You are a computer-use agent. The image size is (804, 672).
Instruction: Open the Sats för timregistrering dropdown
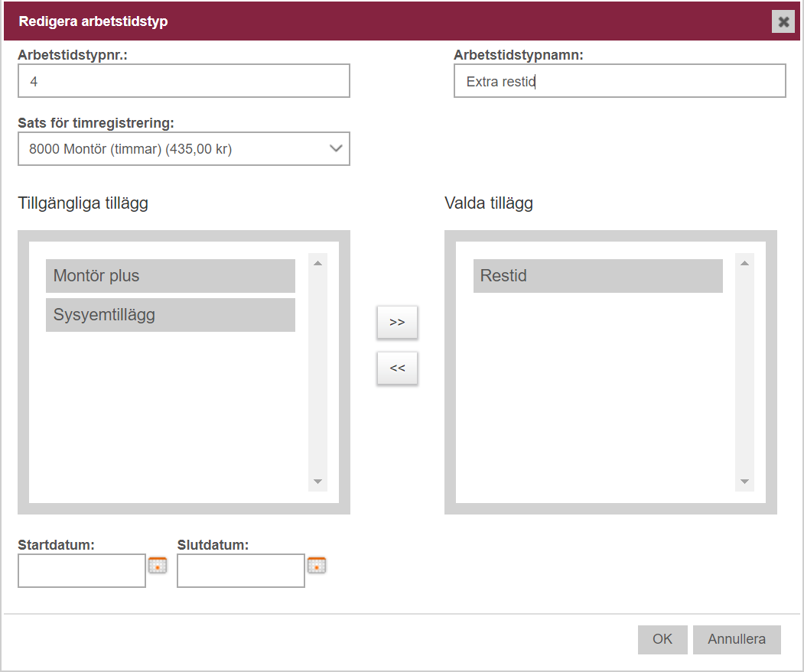click(x=184, y=148)
